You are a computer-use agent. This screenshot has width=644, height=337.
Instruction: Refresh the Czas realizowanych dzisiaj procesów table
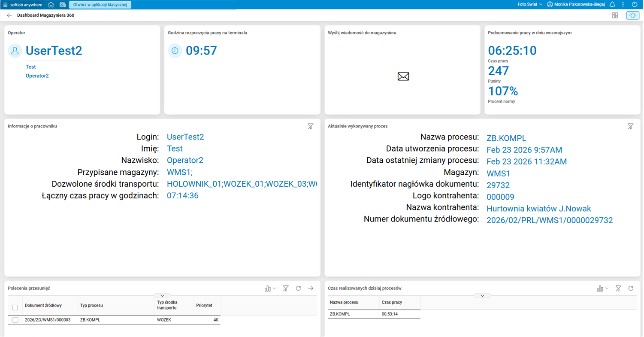pyautogui.click(x=631, y=288)
